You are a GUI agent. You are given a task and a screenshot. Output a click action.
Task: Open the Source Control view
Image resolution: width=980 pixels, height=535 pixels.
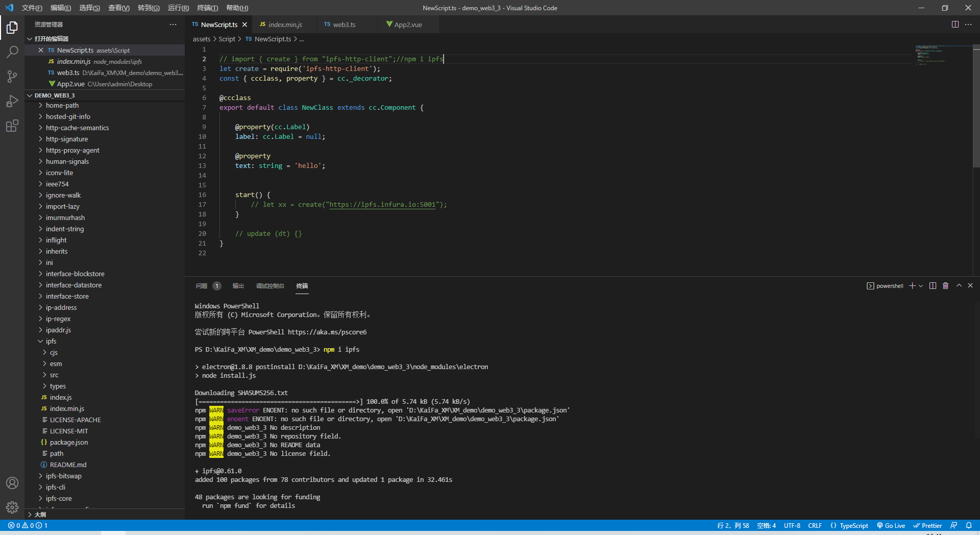pos(12,77)
